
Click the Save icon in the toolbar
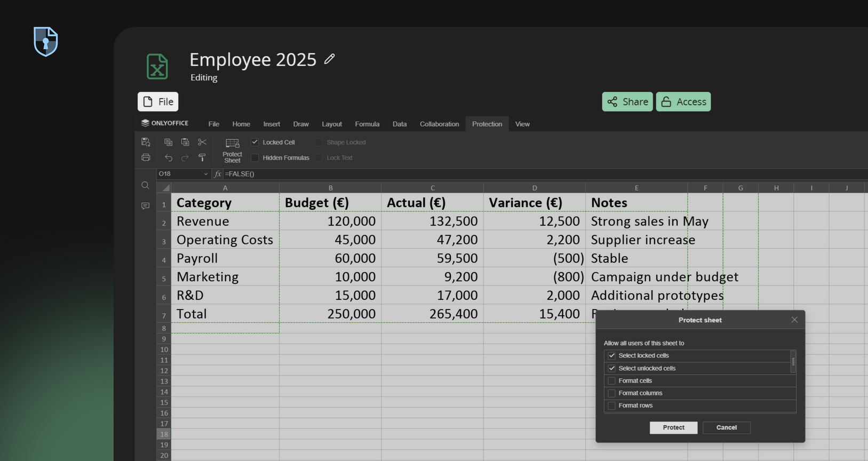146,142
